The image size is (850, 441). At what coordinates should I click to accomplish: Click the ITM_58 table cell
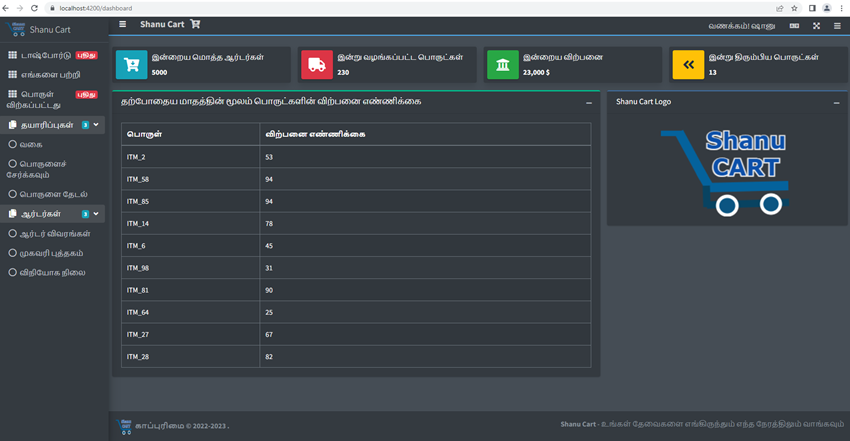click(190, 179)
